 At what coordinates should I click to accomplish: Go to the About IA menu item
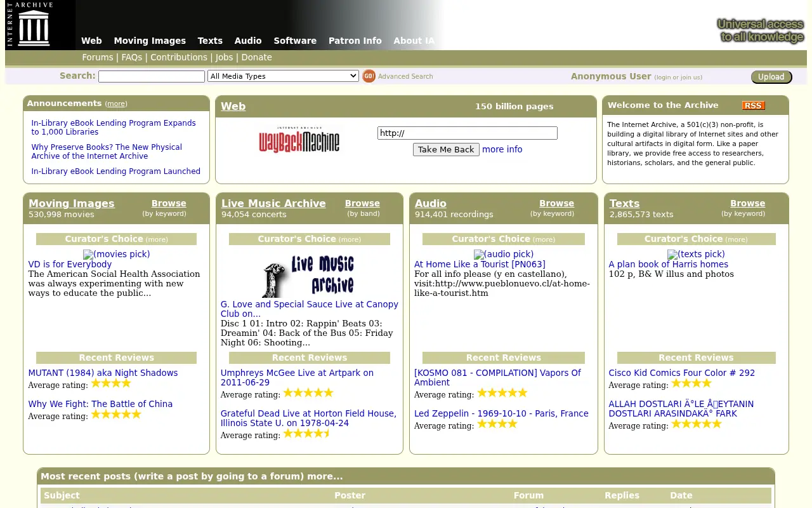pyautogui.click(x=414, y=41)
